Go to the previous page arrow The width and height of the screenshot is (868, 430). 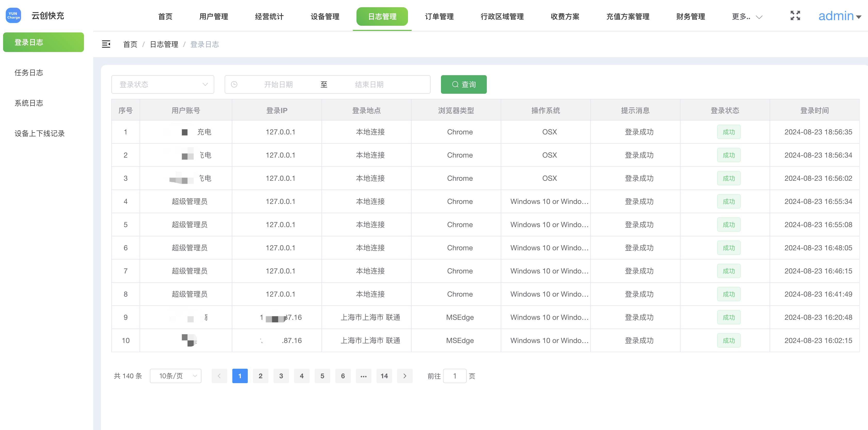[x=219, y=376]
